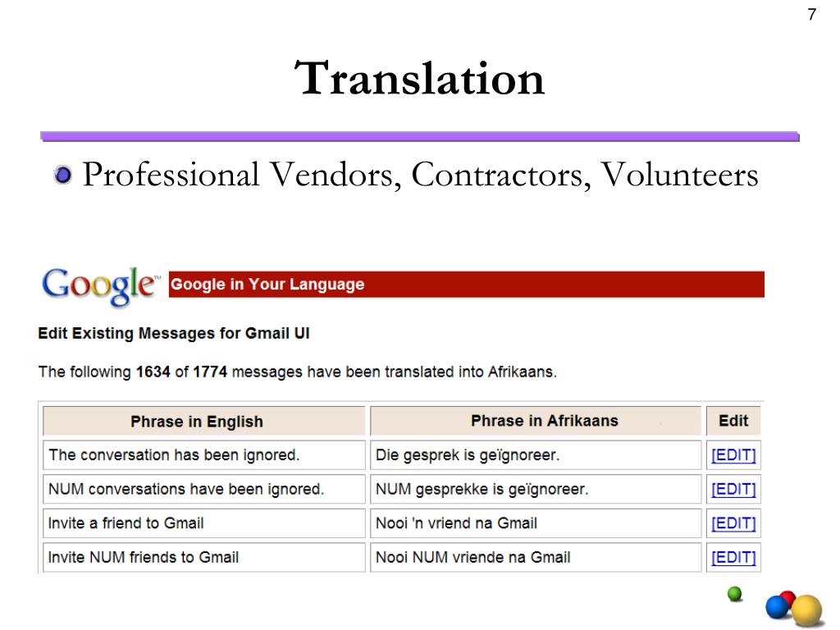840x630 pixels.
Task: Select the cell 'Invite a friend to Gmail'
Action: click(204, 523)
